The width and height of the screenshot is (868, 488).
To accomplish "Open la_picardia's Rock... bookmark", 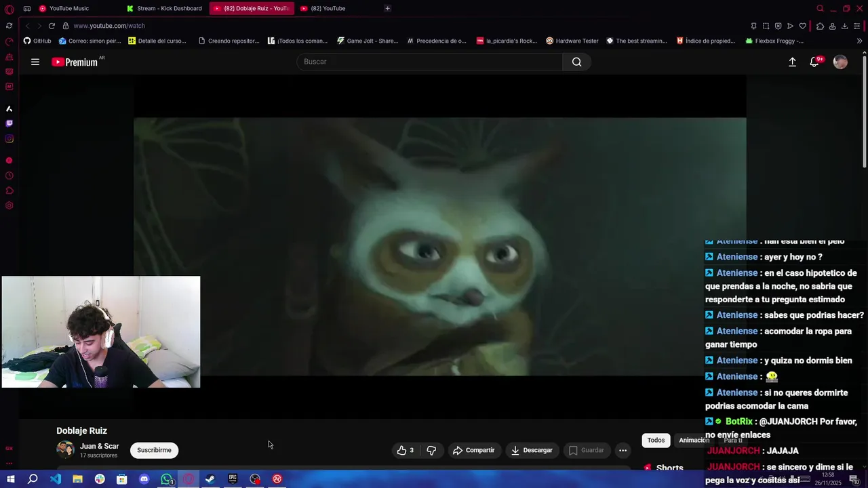I will [x=507, y=41].
